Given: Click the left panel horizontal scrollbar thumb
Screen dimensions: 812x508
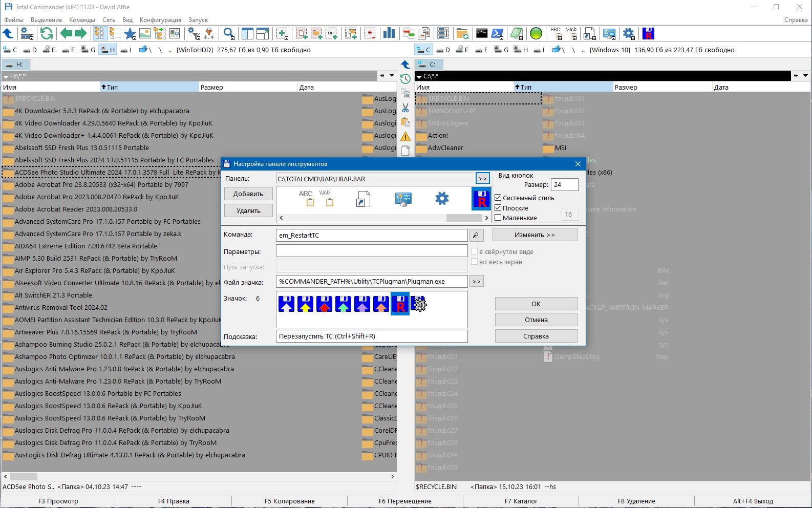Looking at the screenshot, I should [x=24, y=476].
